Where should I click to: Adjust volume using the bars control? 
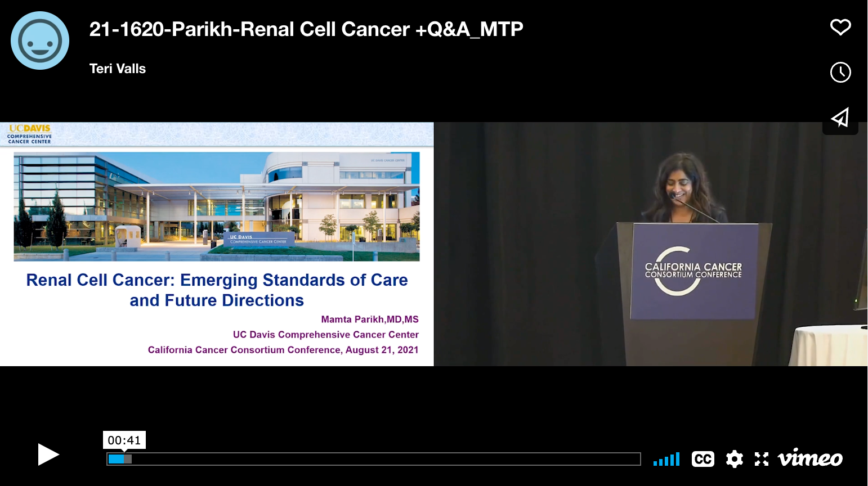(666, 459)
